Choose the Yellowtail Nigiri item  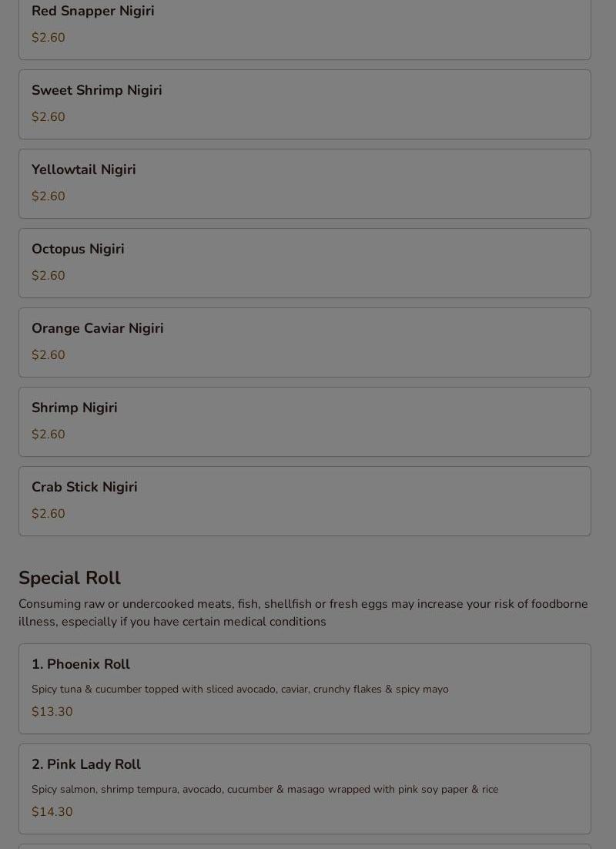coord(304,183)
